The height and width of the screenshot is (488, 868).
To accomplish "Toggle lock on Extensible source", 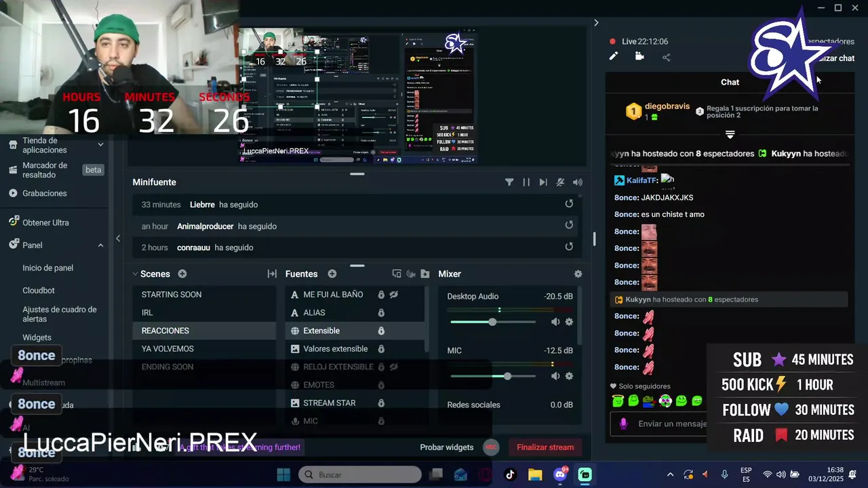I will (x=381, y=331).
